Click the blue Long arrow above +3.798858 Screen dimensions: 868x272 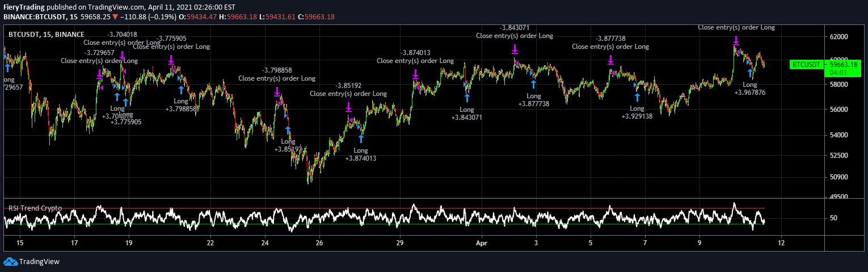[x=181, y=90]
